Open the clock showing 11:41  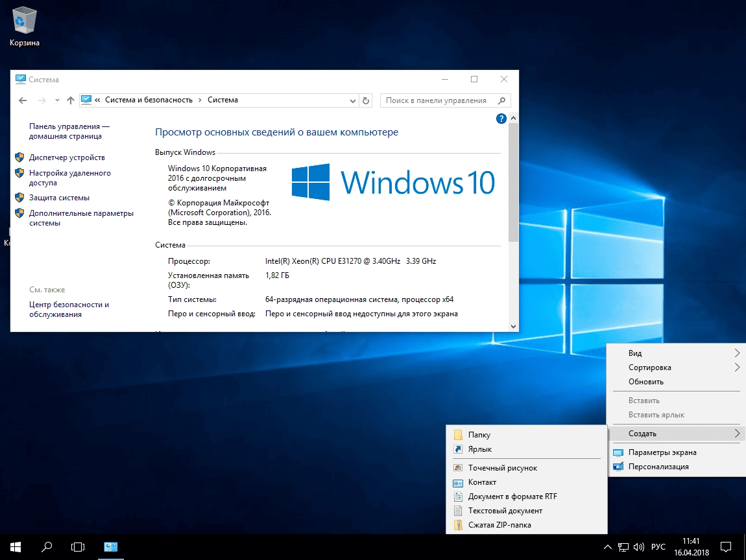692,547
